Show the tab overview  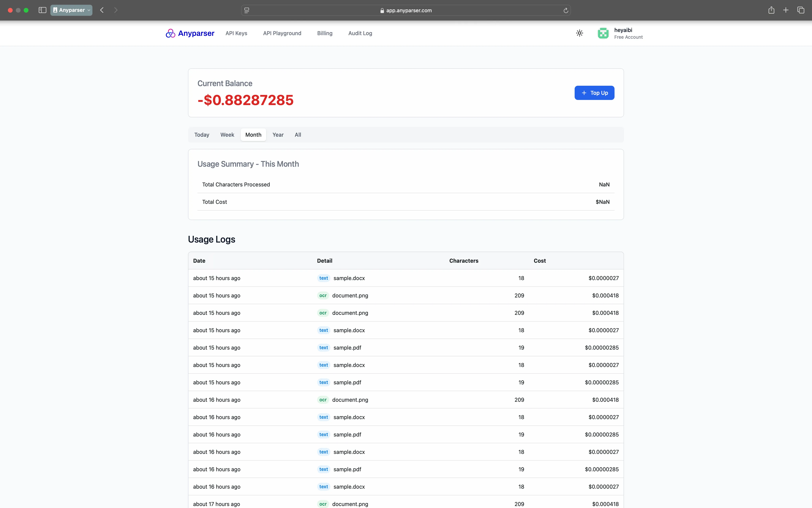click(801, 10)
